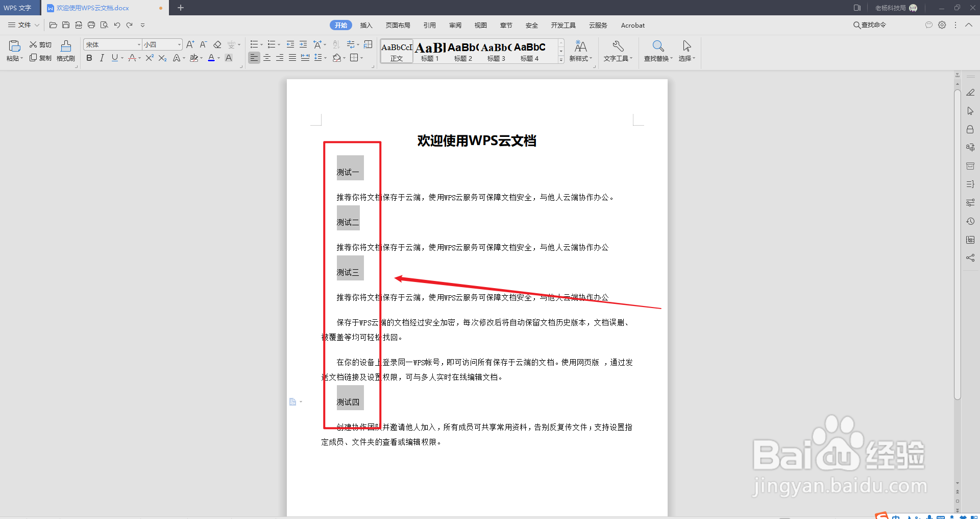Click the Open folder icon in quick toolbar
The image size is (980, 519).
(53, 25)
